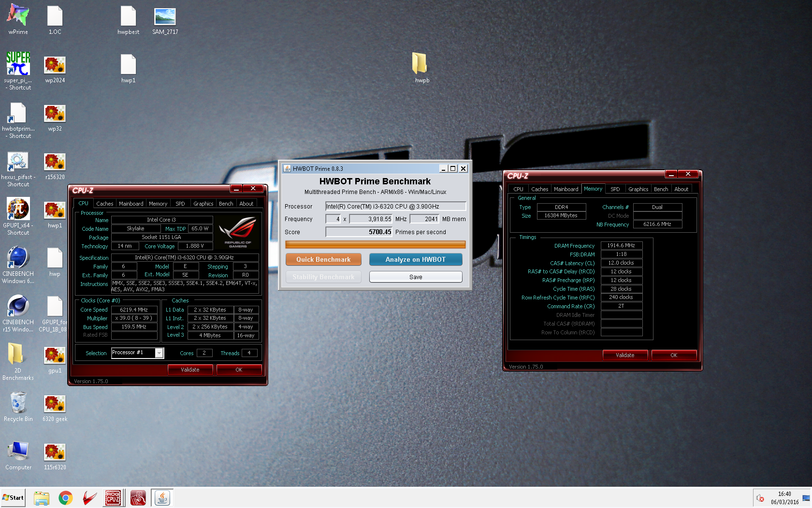The height and width of the screenshot is (508, 812).
Task: Open the 2D Benchmarks folder
Action: 18,361
